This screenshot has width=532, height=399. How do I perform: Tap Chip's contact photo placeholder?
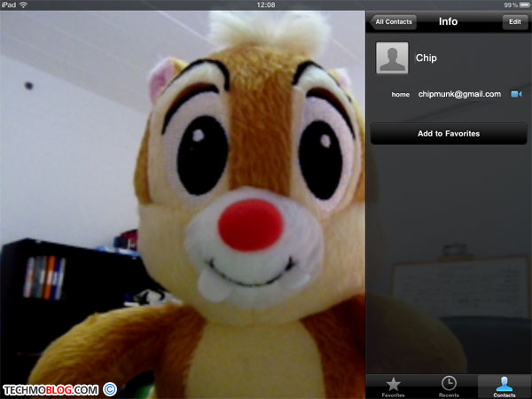click(x=392, y=58)
